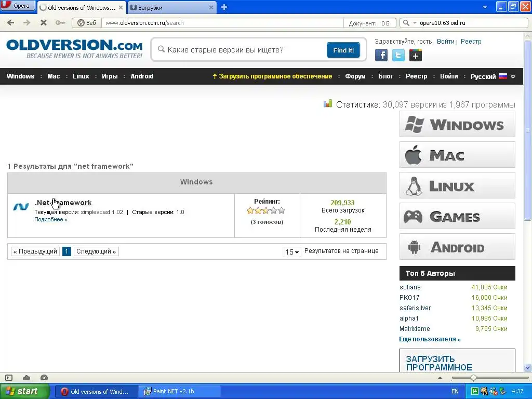The image size is (532, 399).
Task: Open Реестр in the black nav bar
Action: 416,76
